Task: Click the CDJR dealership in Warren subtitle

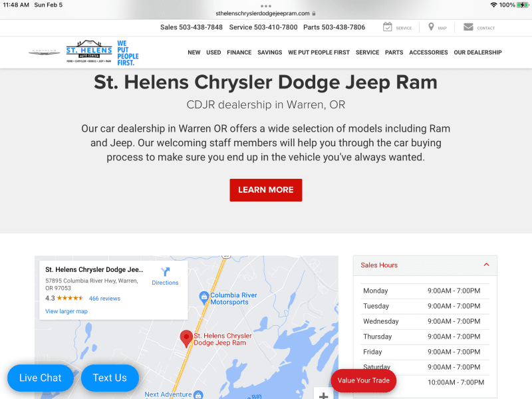Action: click(265, 104)
